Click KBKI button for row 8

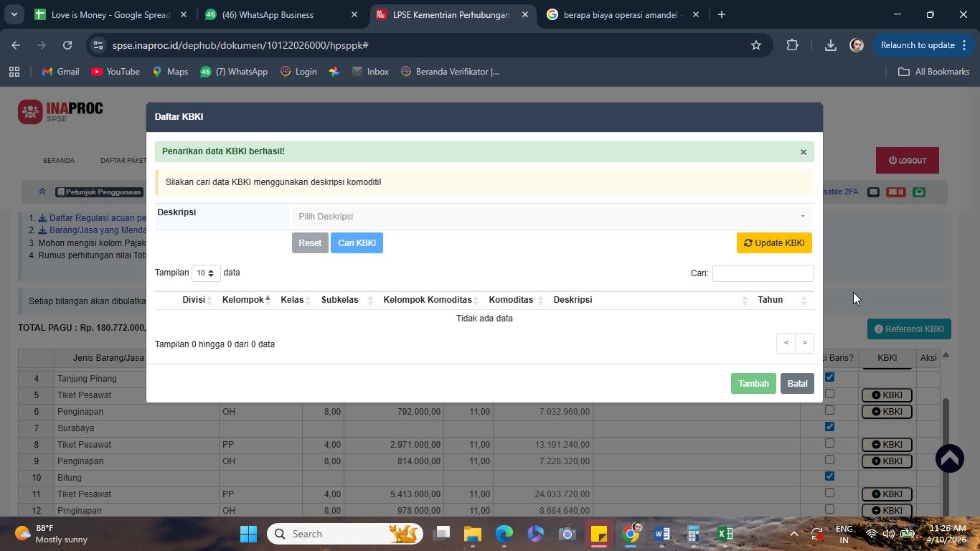coord(887,445)
